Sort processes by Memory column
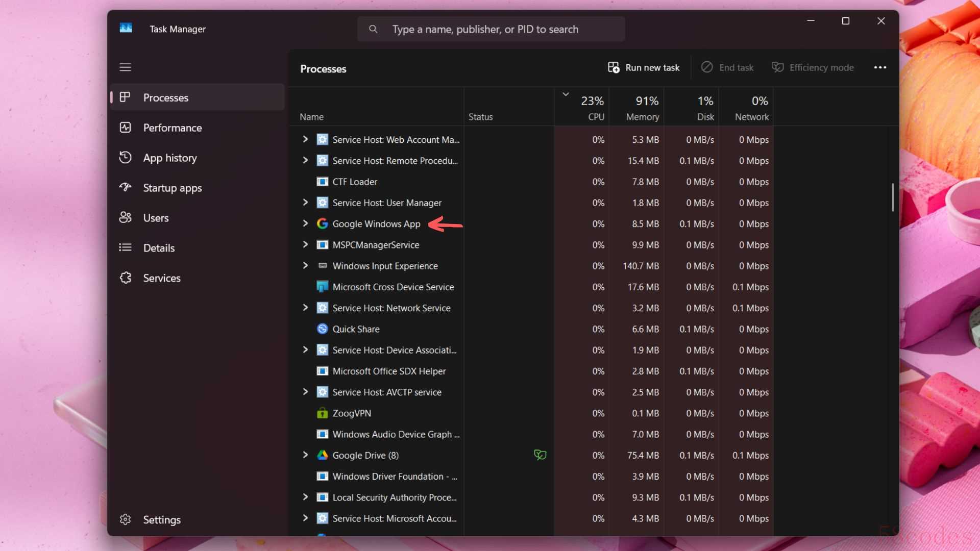The width and height of the screenshot is (980, 551). (x=642, y=108)
